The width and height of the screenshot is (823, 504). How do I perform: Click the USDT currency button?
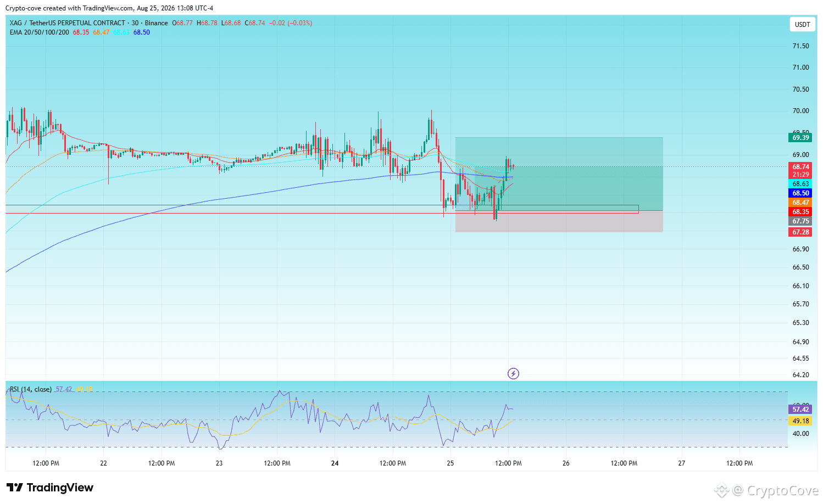coord(802,25)
